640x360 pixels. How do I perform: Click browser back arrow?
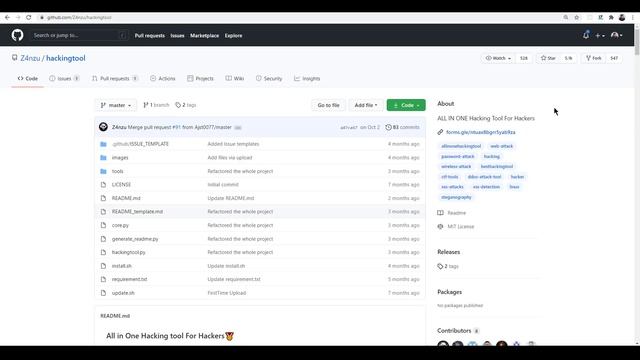pyautogui.click(x=7, y=18)
